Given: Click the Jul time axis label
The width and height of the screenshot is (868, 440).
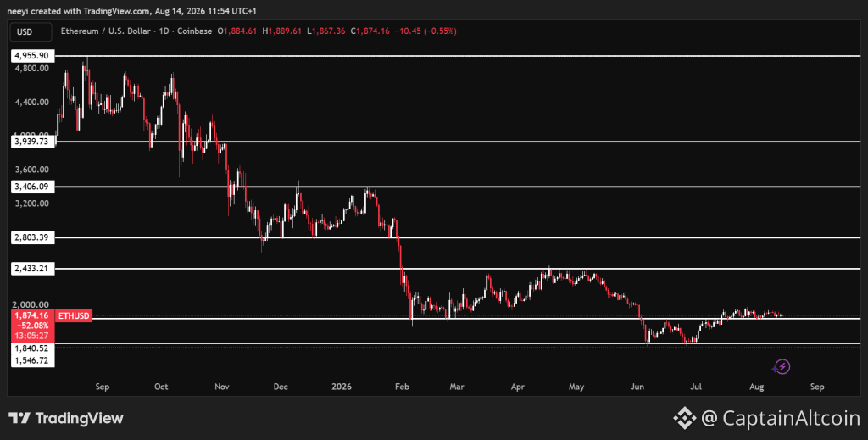Looking at the screenshot, I should [x=696, y=387].
